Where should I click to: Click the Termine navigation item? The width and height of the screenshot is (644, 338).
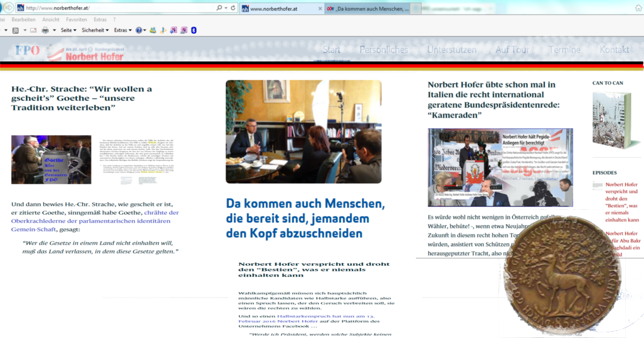pyautogui.click(x=564, y=50)
